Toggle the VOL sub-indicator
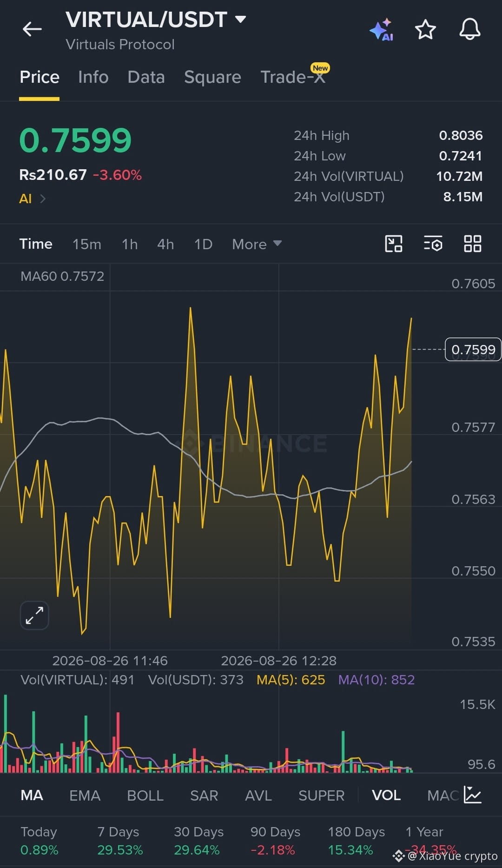The width and height of the screenshot is (502, 868). point(386,795)
